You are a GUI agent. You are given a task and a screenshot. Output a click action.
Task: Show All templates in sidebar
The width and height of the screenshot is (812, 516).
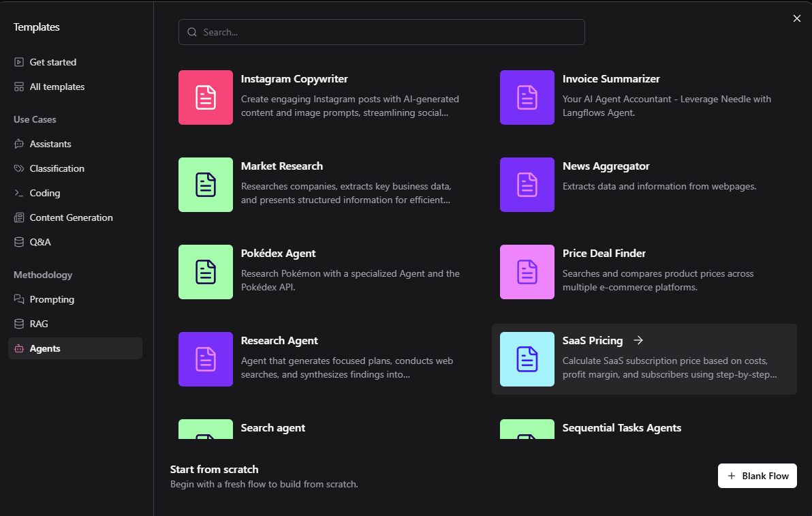point(57,87)
